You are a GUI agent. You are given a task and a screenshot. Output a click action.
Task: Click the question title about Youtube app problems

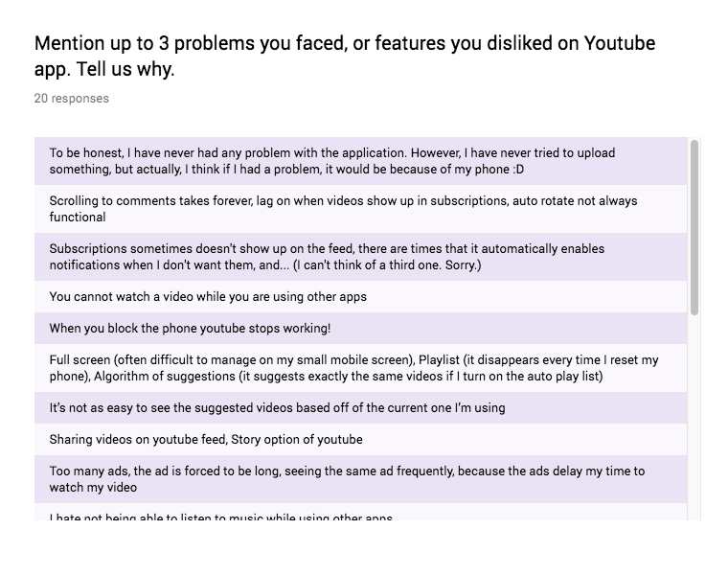point(345,44)
